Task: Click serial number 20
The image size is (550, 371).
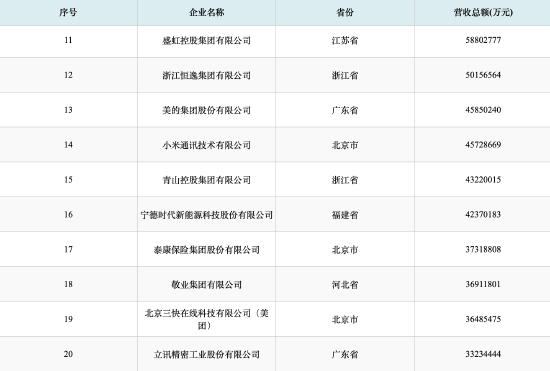Action: (x=68, y=354)
